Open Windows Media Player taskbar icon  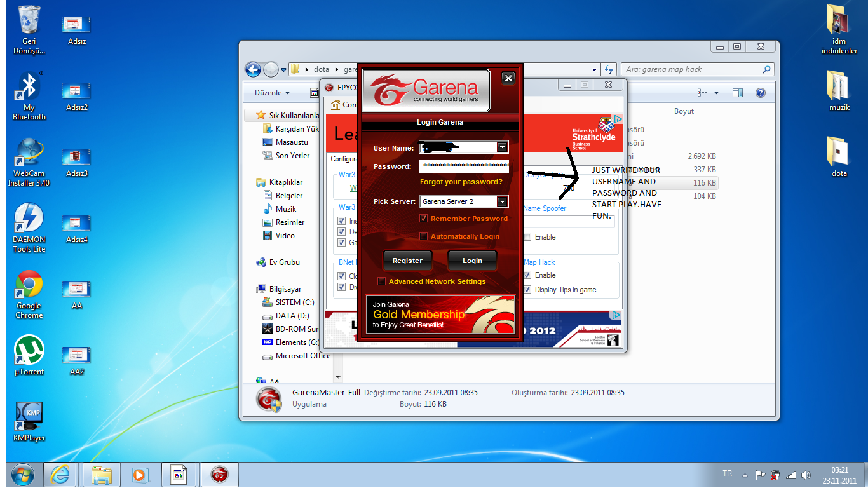(x=139, y=475)
